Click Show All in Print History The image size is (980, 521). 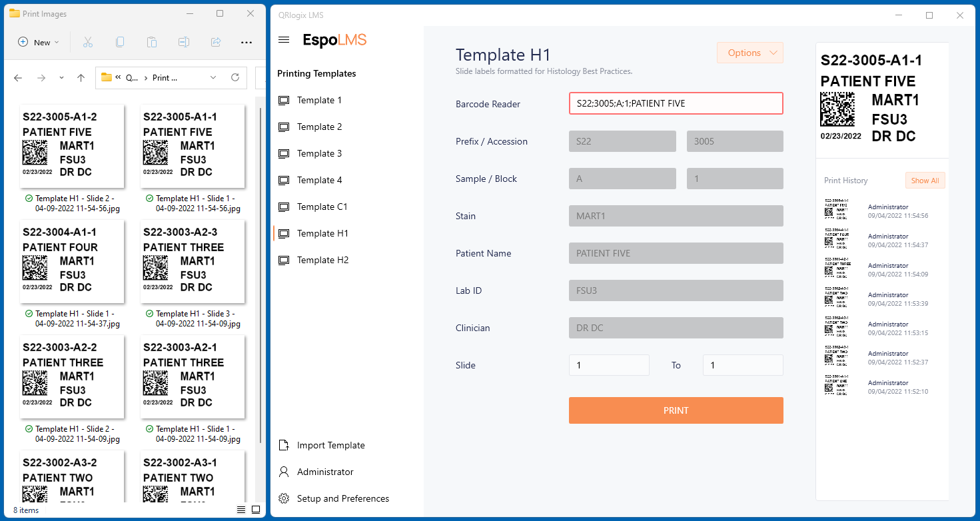pos(925,181)
